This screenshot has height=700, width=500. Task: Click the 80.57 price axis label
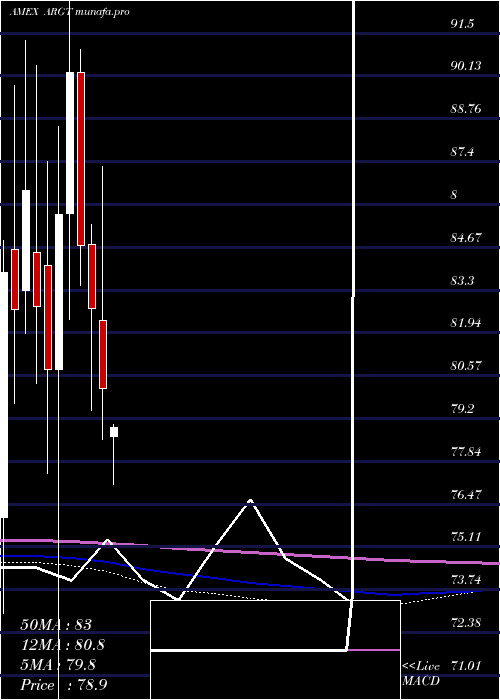click(466, 366)
